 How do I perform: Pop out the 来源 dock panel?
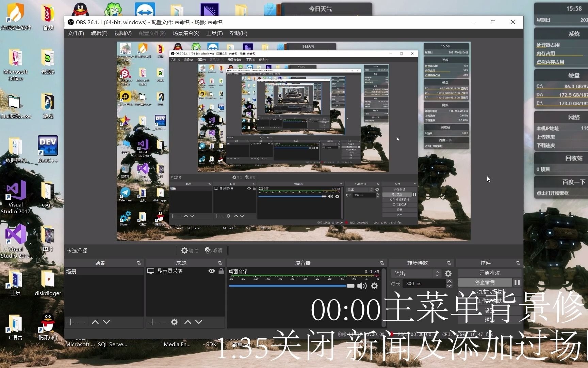[x=220, y=263]
